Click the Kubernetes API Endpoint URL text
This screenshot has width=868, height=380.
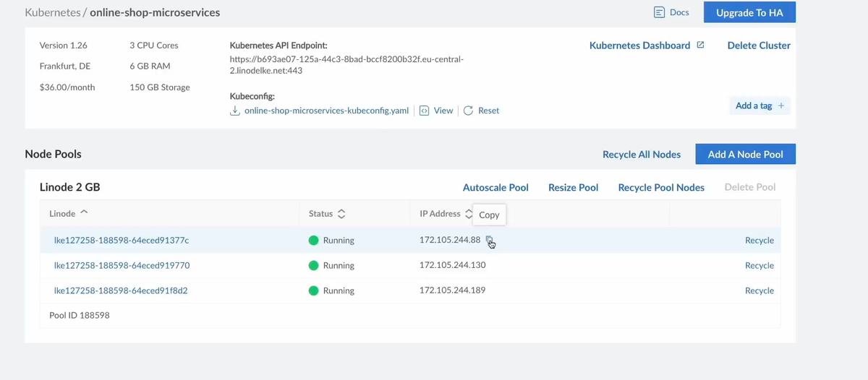pos(346,65)
